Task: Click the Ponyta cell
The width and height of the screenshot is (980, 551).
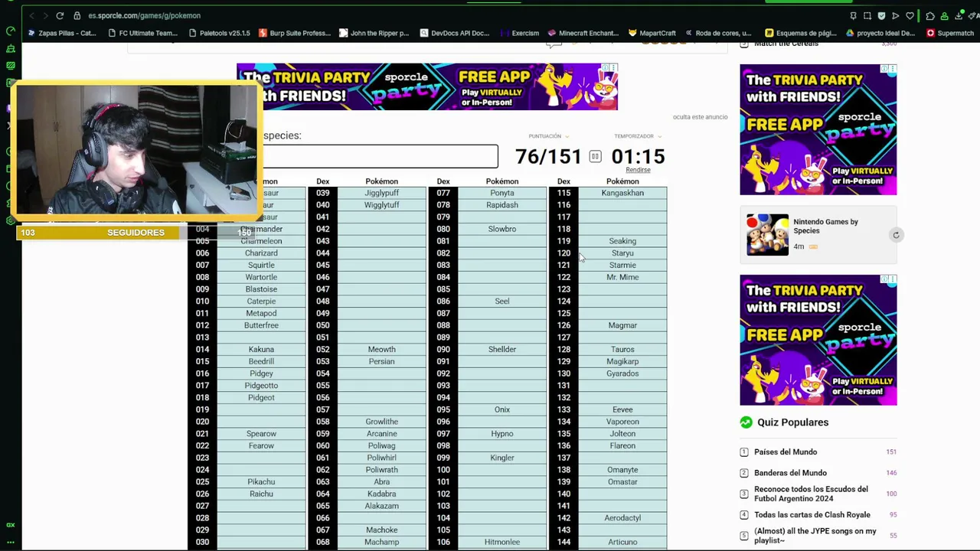Action: coord(502,193)
